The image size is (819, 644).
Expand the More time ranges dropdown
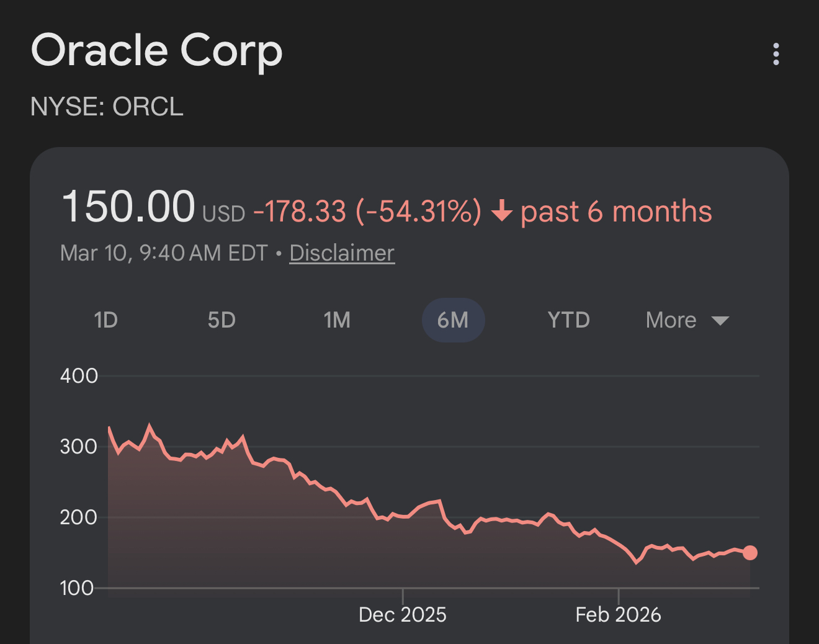point(687,320)
